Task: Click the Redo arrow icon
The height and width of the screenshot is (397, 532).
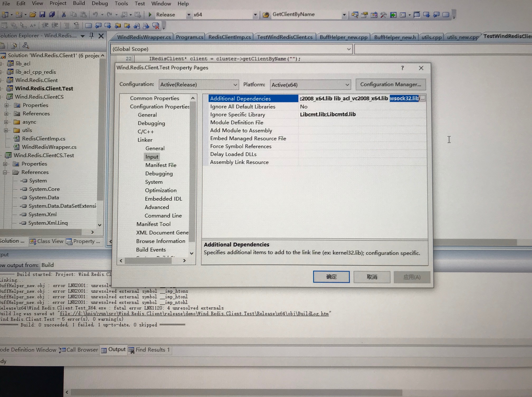Action: [109, 15]
